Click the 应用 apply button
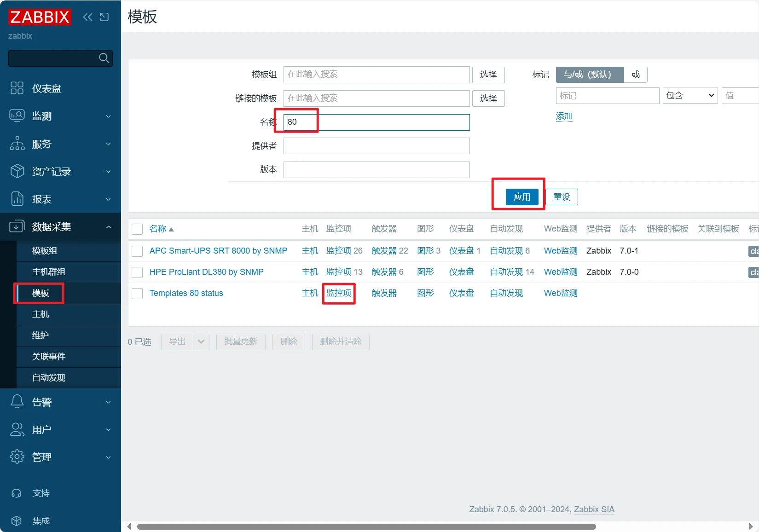The image size is (759, 532). pos(522,197)
